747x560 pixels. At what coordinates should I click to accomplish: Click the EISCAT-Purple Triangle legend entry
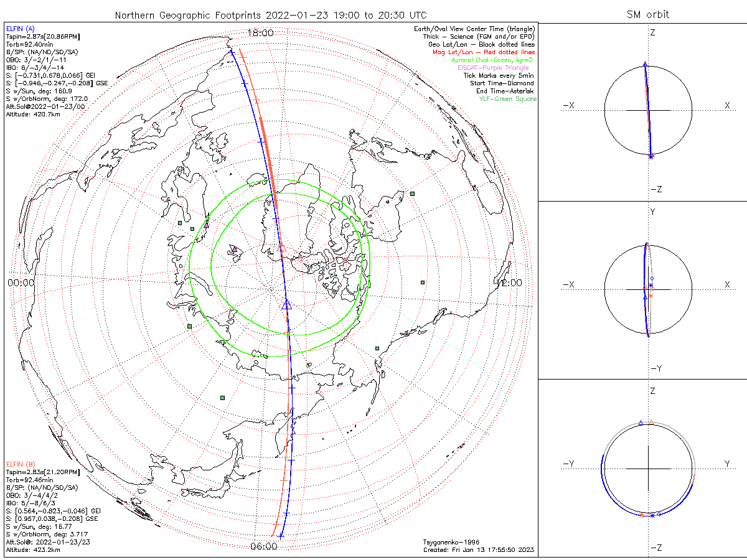coord(493,68)
